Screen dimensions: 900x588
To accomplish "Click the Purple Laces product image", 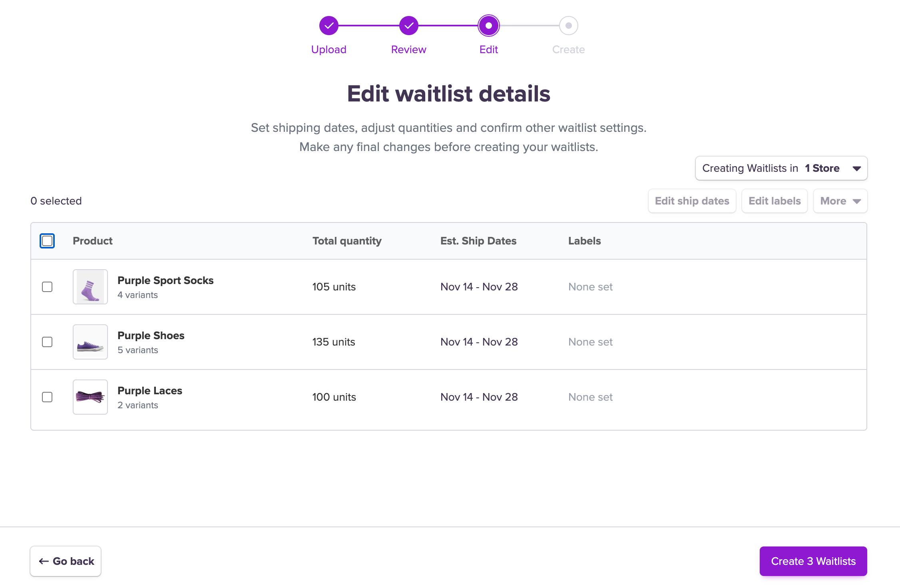I will [90, 397].
